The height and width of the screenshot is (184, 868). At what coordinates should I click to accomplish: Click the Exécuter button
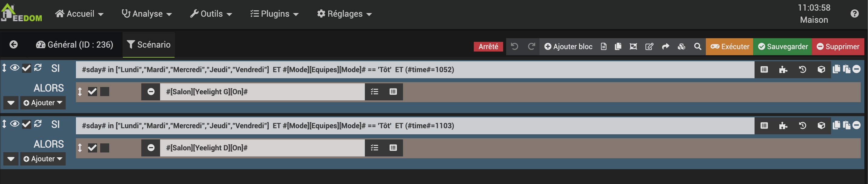point(729,46)
